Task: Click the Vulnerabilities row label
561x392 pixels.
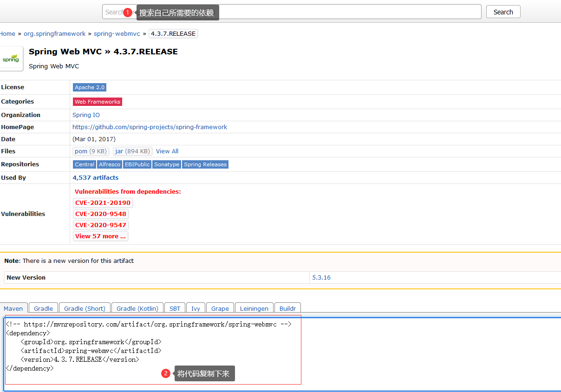Action: tap(23, 214)
